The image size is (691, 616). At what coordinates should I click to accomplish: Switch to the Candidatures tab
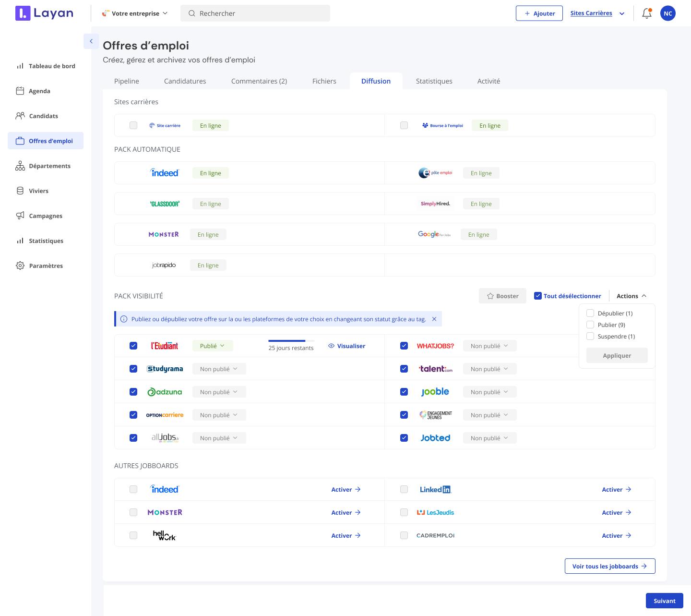(x=185, y=81)
